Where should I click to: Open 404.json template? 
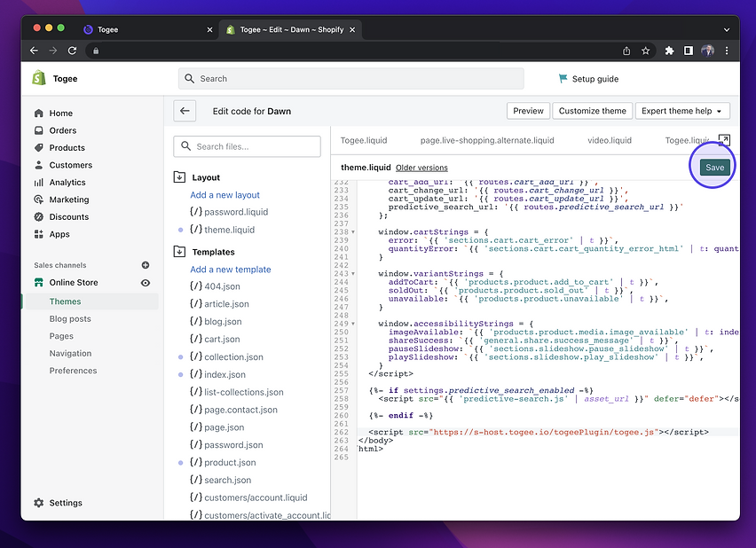[215, 286]
